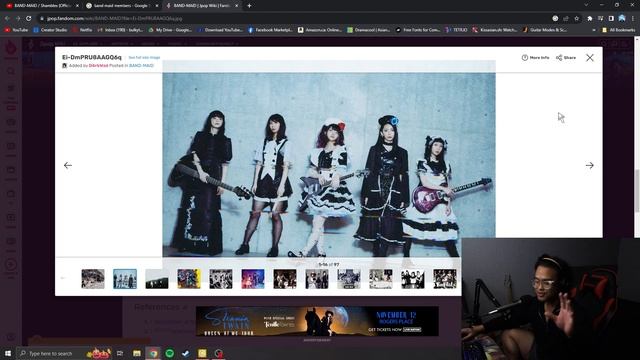Open the Guitar Modes & Scales bookmark
Image resolution: width=640 pixels, height=360 pixels.
tap(544, 30)
